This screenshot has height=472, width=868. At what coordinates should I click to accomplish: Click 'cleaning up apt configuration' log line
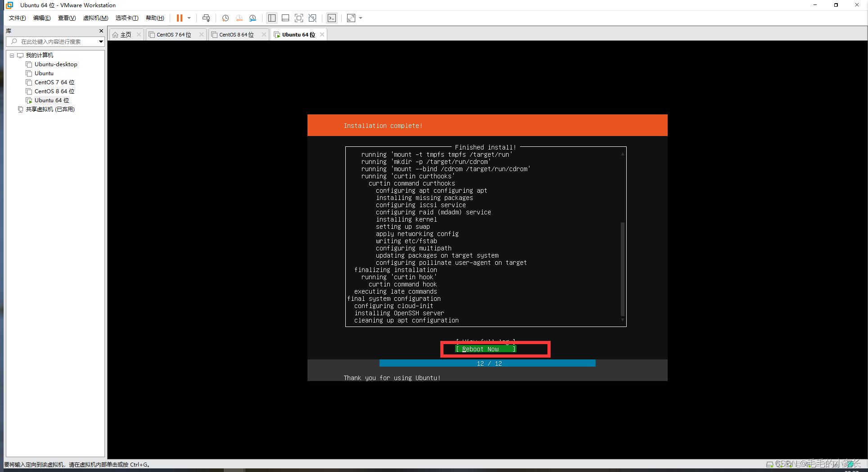(x=406, y=320)
